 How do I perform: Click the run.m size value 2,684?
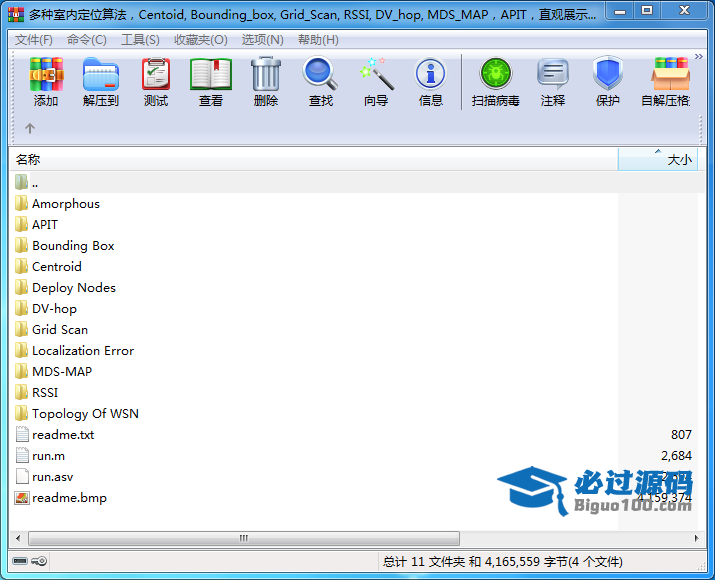tap(677, 456)
